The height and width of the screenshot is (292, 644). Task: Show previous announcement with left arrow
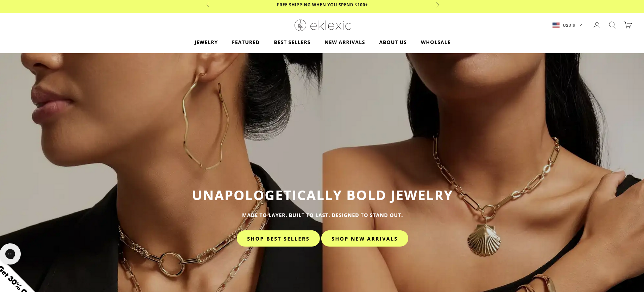(x=208, y=5)
